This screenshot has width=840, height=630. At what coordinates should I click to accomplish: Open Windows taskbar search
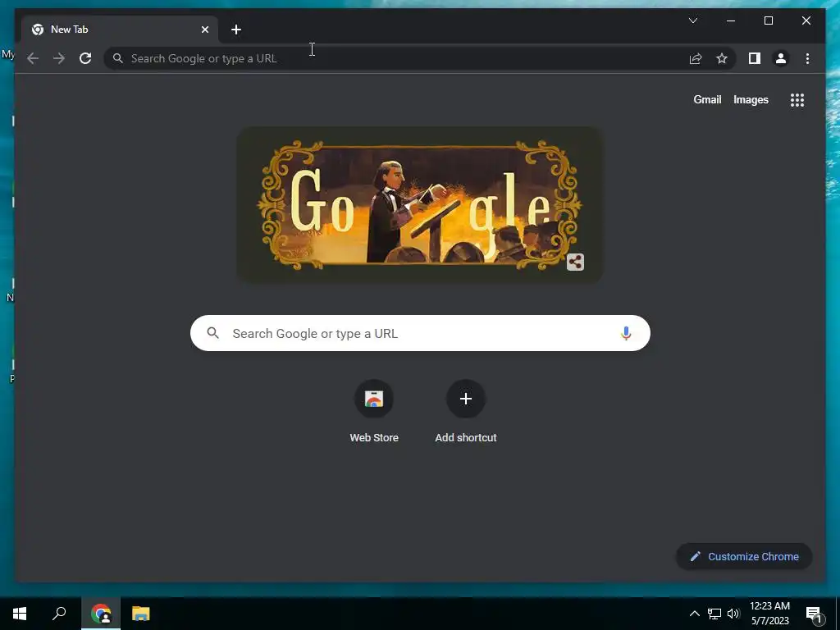pyautogui.click(x=59, y=614)
